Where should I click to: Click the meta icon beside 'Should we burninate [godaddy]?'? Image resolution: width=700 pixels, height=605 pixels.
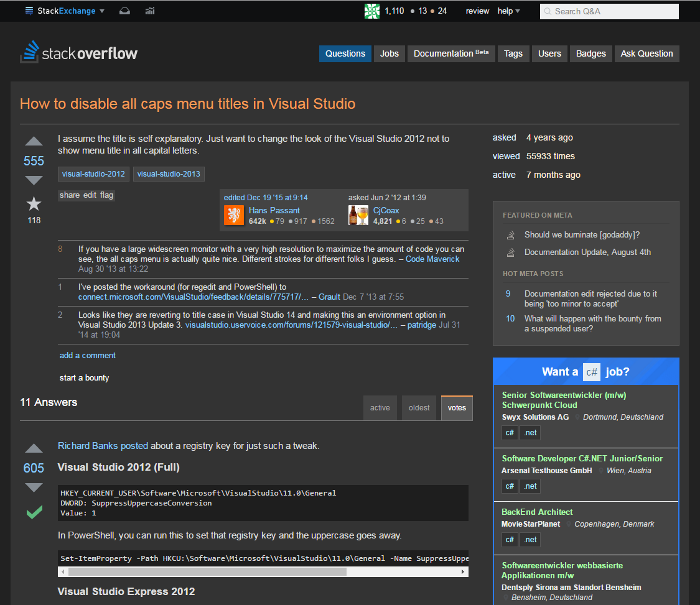510,234
